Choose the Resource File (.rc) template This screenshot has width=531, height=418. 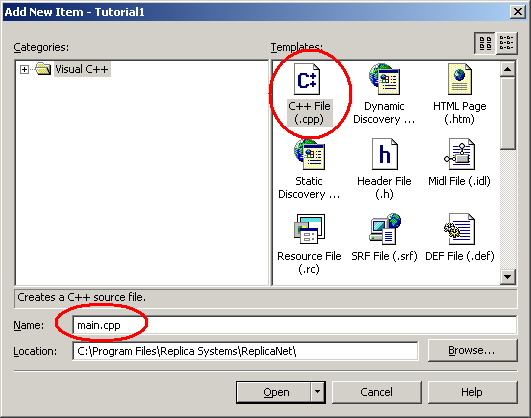pos(309,244)
